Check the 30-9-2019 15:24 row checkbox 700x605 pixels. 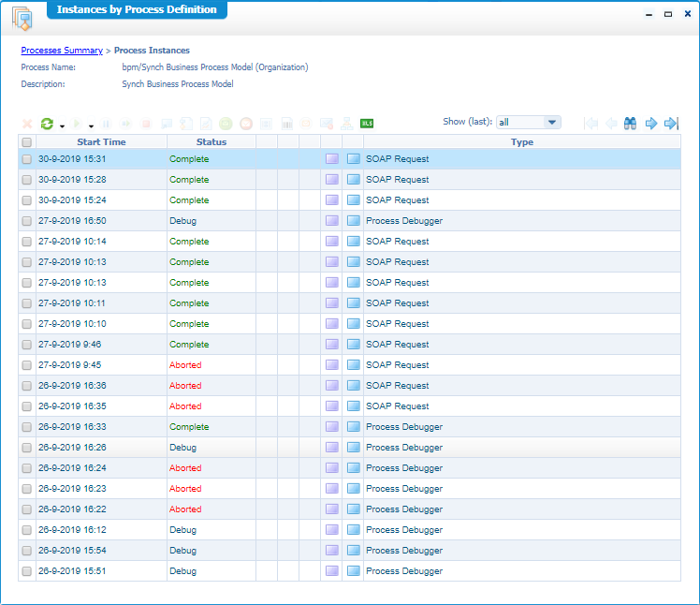pos(27,200)
